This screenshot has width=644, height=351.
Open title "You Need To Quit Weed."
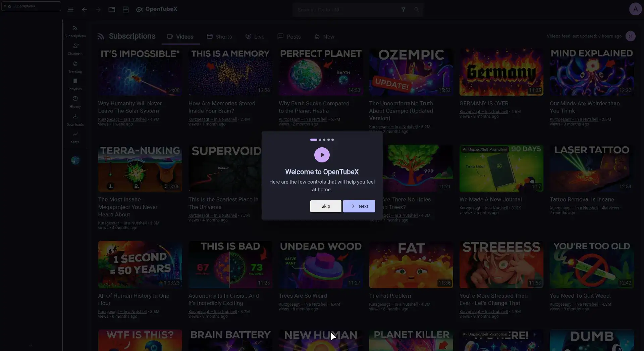pos(580,296)
